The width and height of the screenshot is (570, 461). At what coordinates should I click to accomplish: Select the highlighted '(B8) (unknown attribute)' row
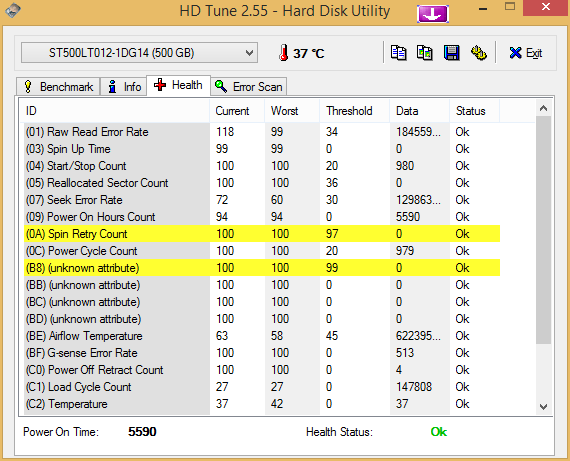coord(262,268)
